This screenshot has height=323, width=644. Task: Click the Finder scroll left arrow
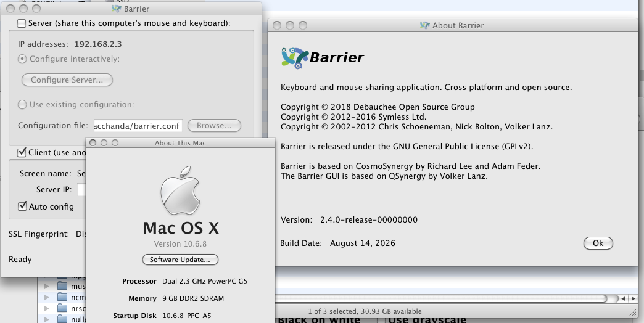point(624,299)
